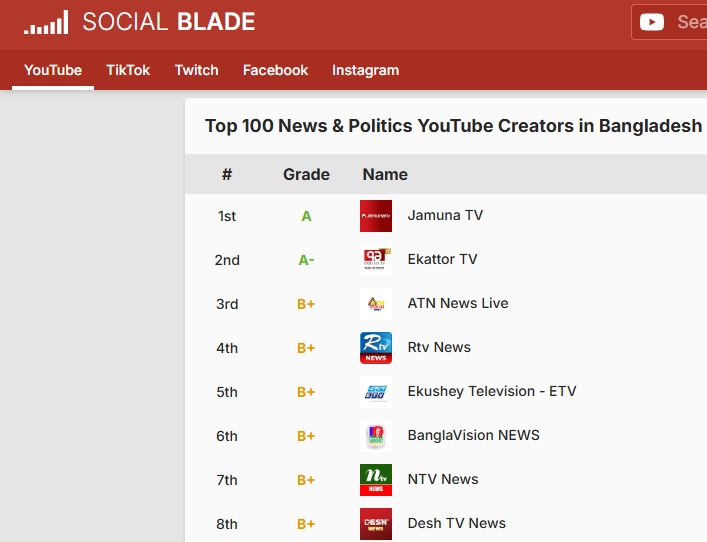
Task: Click the 5th rank cell
Action: point(227,392)
